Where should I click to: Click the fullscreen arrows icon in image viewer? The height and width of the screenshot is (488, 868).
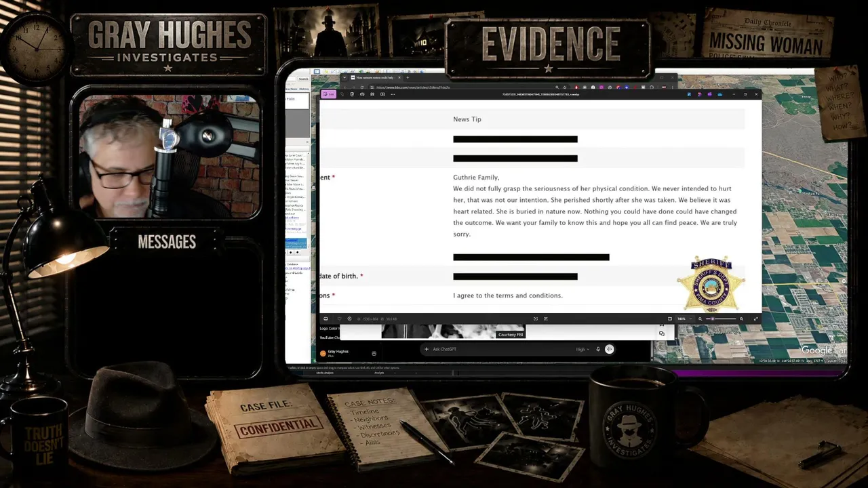pyautogui.click(x=755, y=319)
